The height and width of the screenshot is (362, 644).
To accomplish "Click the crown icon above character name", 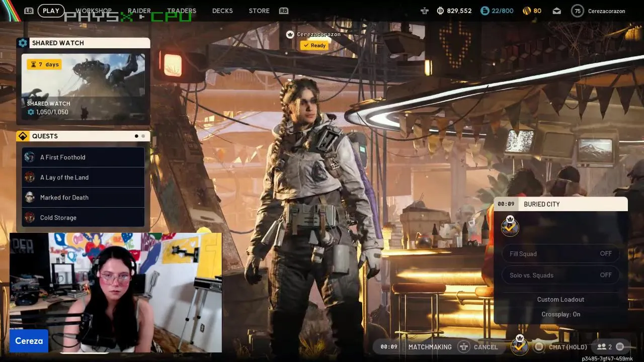I will pyautogui.click(x=290, y=35).
